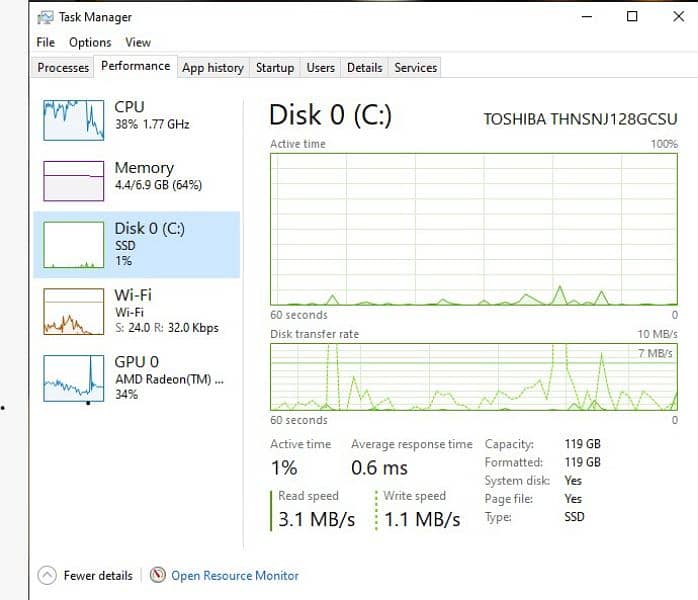This screenshot has width=698, height=600.
Task: Select the Memory usage graph thumbnail
Action: (74, 181)
